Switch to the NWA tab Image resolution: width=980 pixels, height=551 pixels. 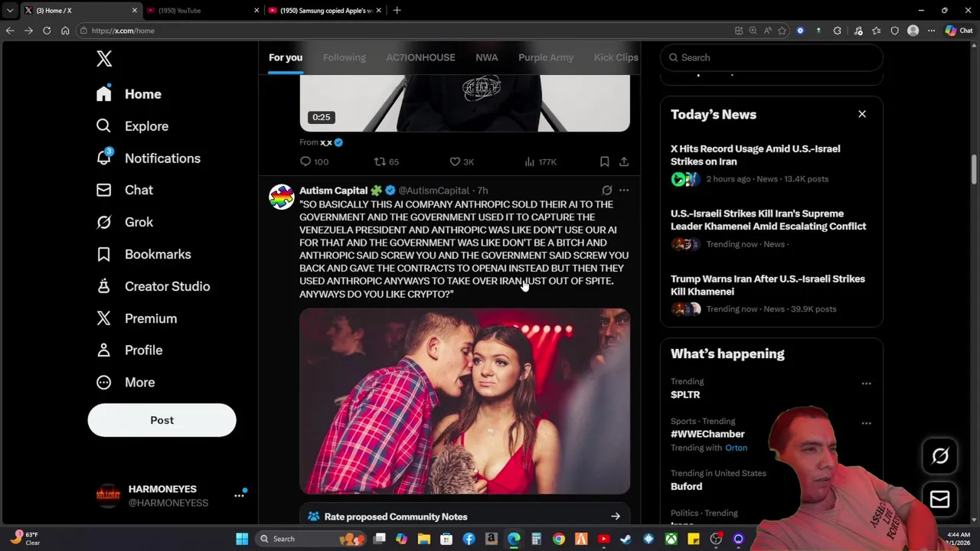tap(486, 57)
